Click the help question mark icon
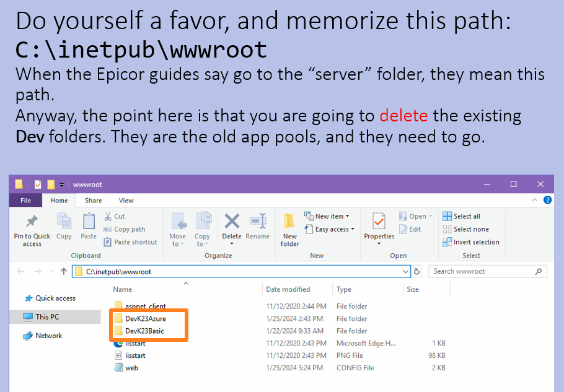 pos(547,200)
